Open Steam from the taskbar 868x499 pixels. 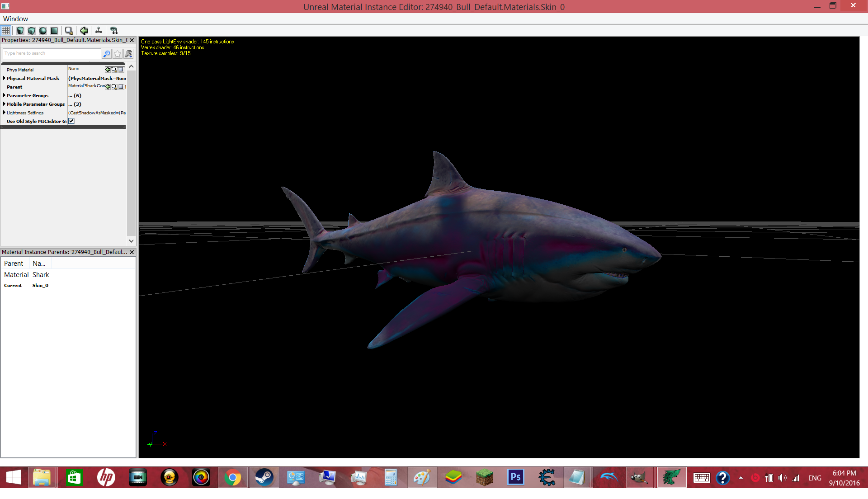[x=264, y=478]
